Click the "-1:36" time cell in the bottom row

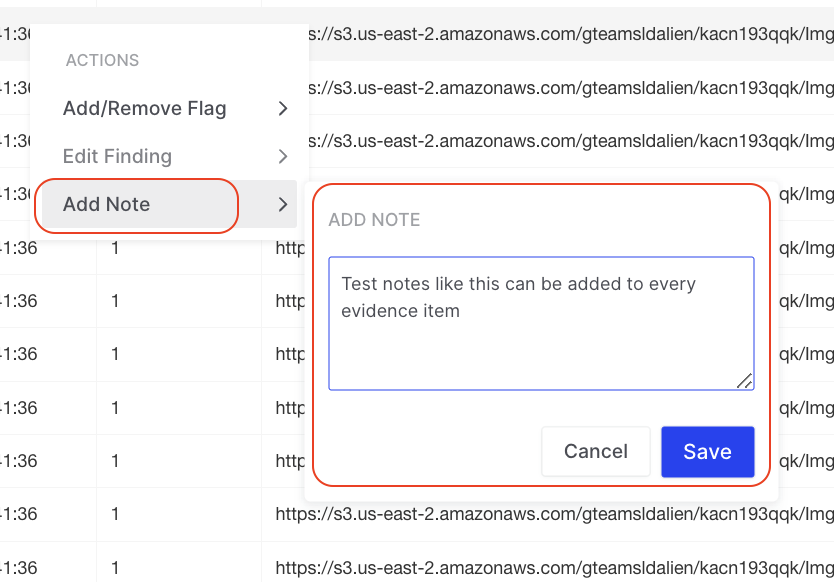tap(18, 567)
